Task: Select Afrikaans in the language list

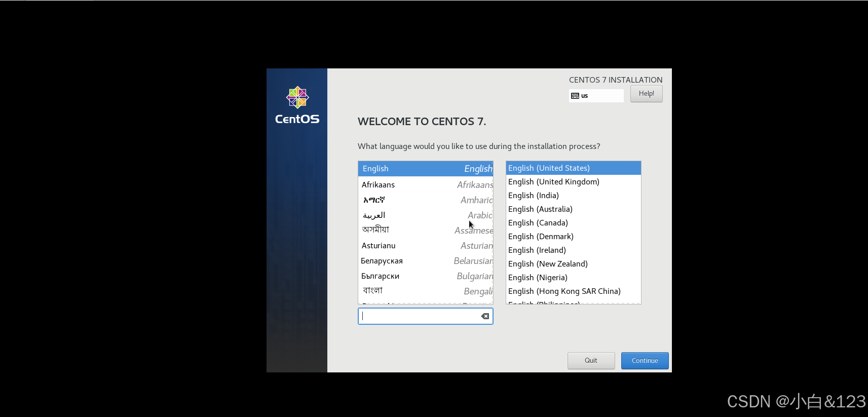Action: pyautogui.click(x=425, y=185)
